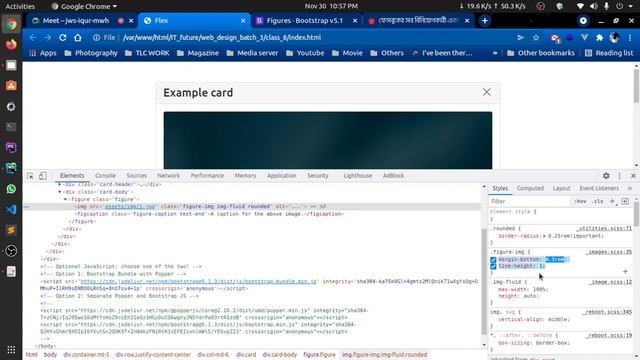Open the _images.scss:35 source link
640x360 pixels.
click(x=609, y=252)
